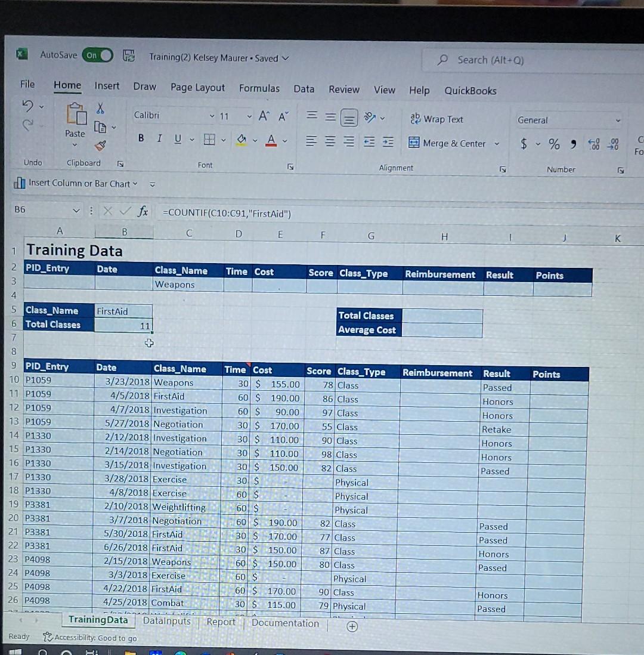The image size is (644, 655).
Task: Expand the Paste options arrow
Action: pos(75,145)
